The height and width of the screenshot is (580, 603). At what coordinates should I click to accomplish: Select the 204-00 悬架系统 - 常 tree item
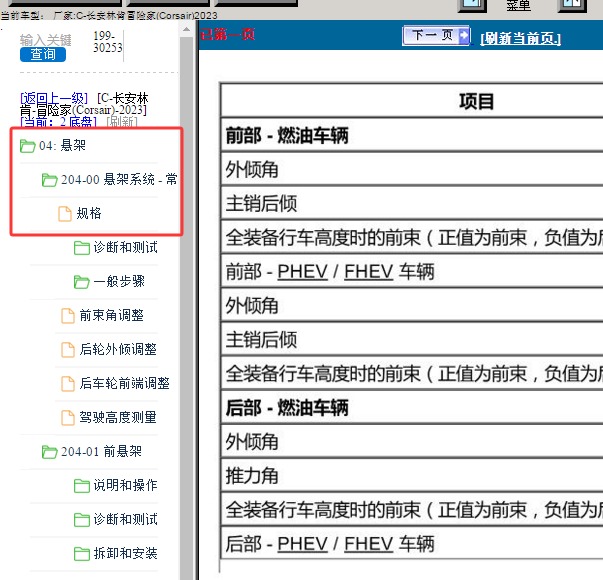(x=119, y=179)
